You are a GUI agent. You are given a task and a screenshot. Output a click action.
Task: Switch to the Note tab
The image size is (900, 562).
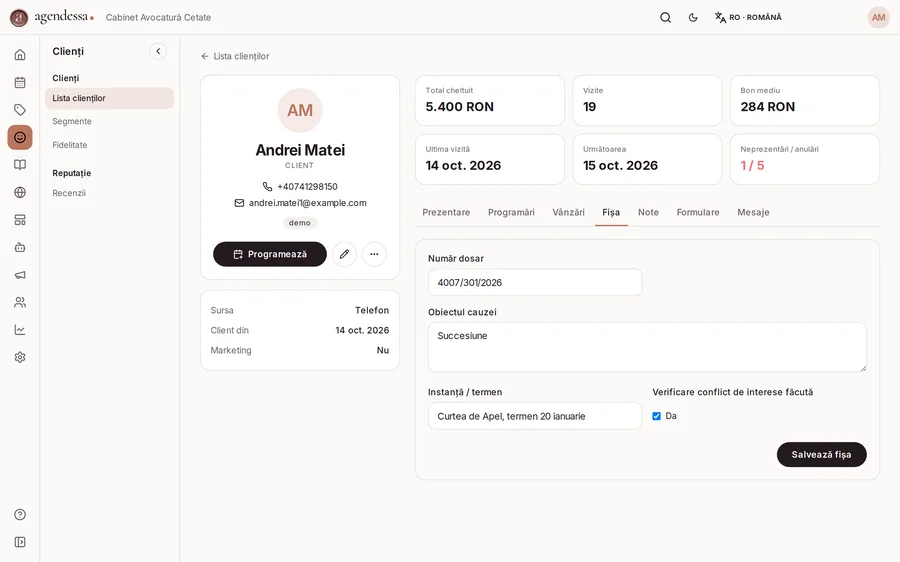point(648,212)
